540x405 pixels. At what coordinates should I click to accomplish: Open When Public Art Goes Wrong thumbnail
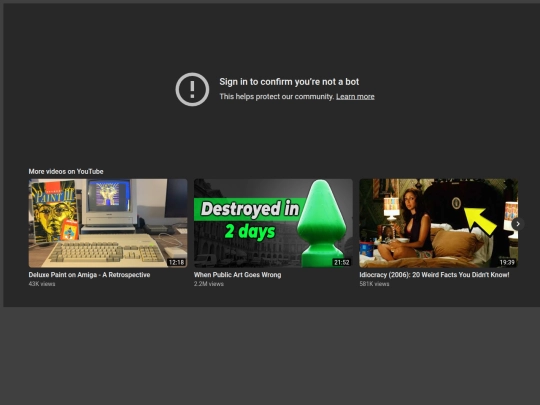pyautogui.click(x=273, y=223)
